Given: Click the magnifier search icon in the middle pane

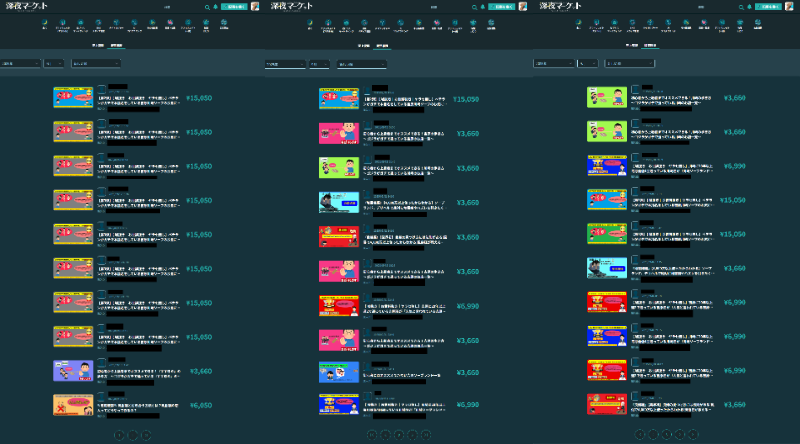Looking at the screenshot, I should click(x=473, y=7).
